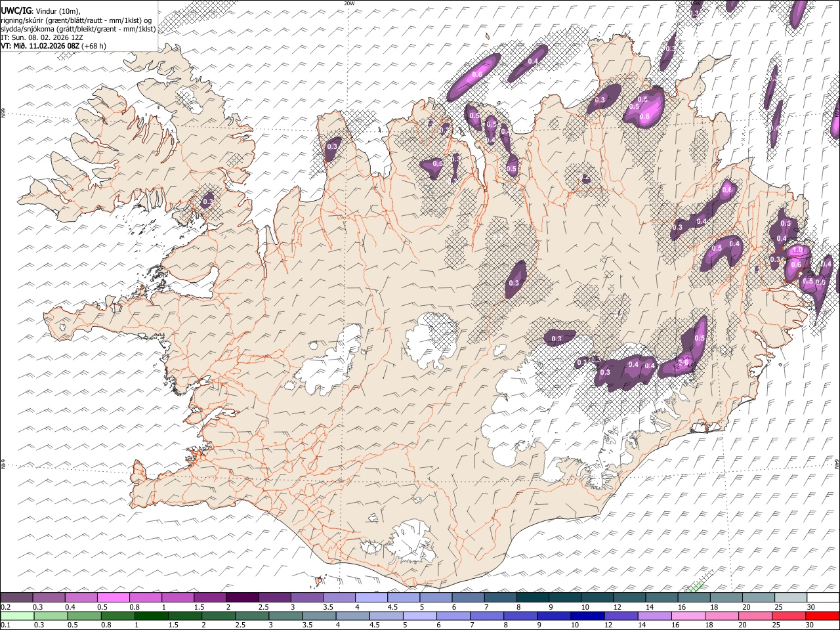The height and width of the screenshot is (630, 840).
Task: Choose the 2.5 grey-green swatch, lower legend row
Action: click(x=251, y=616)
